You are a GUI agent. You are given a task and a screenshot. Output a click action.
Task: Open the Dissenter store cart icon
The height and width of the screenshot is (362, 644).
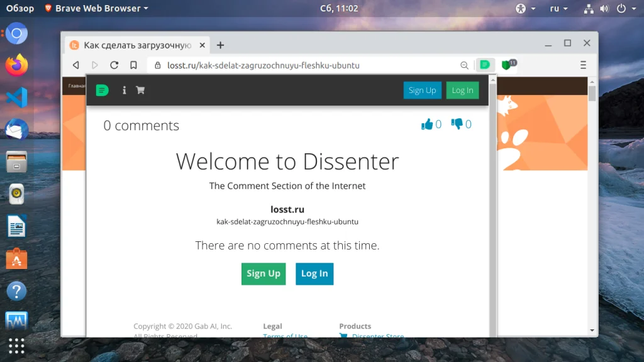pyautogui.click(x=140, y=90)
